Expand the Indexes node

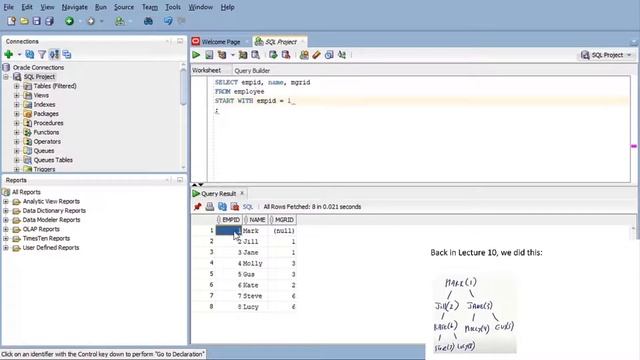[x=16, y=104]
